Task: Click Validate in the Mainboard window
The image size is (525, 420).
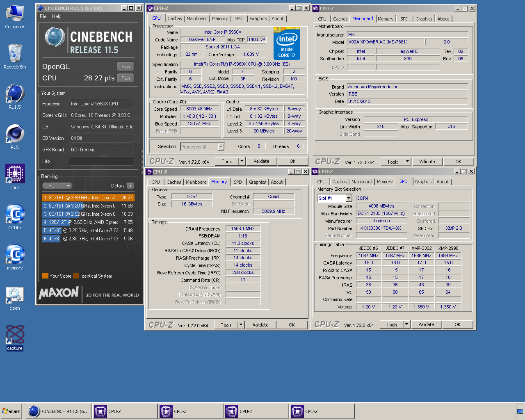Action: [x=427, y=162]
